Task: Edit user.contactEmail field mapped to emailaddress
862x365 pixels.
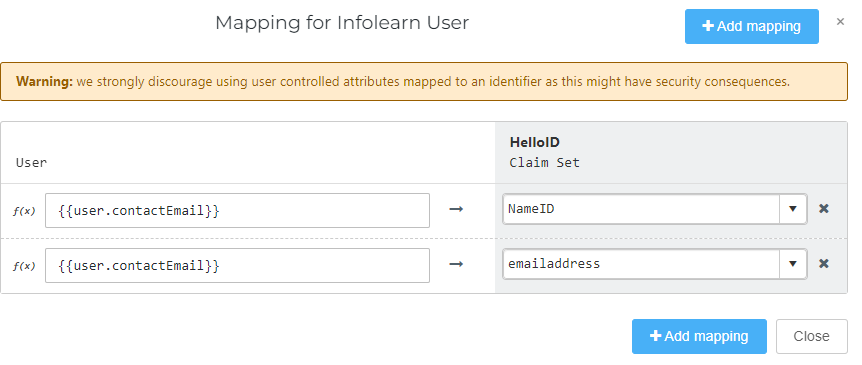Action: point(237,266)
